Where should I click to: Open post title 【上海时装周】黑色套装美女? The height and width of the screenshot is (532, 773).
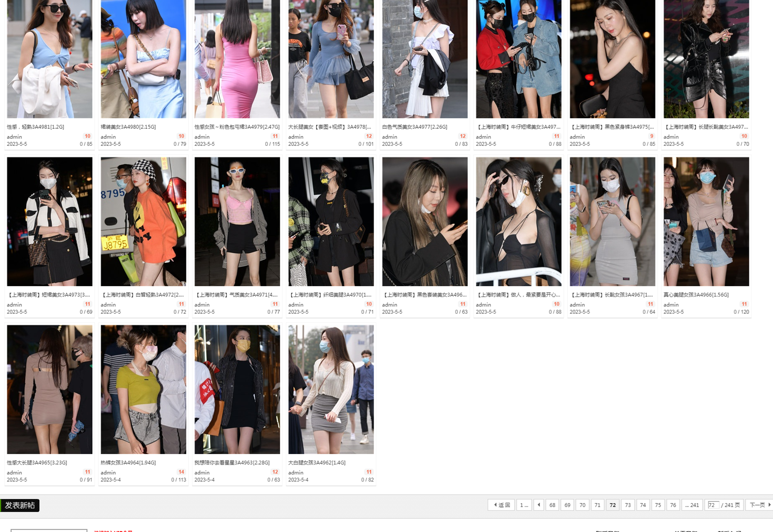424,295
